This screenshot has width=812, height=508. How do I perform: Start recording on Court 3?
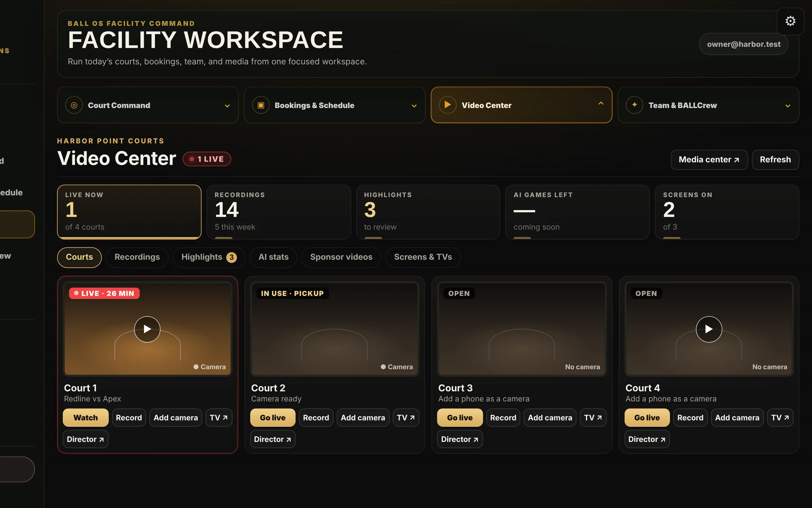(503, 418)
